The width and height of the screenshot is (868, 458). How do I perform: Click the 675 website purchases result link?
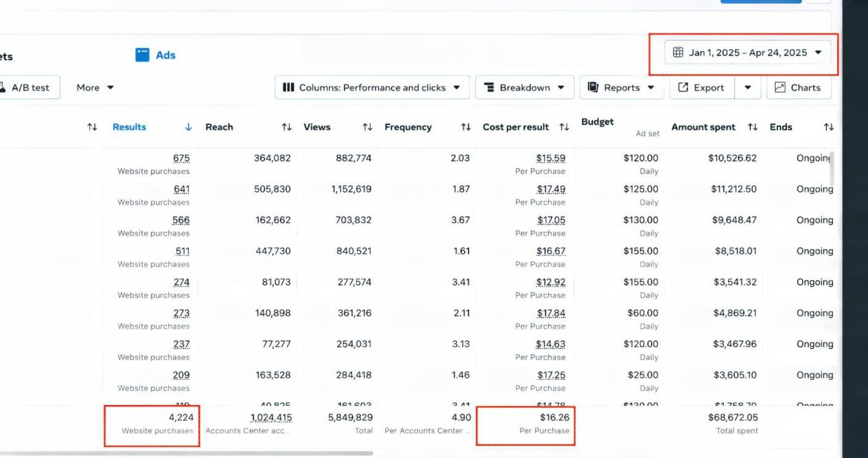(181, 158)
